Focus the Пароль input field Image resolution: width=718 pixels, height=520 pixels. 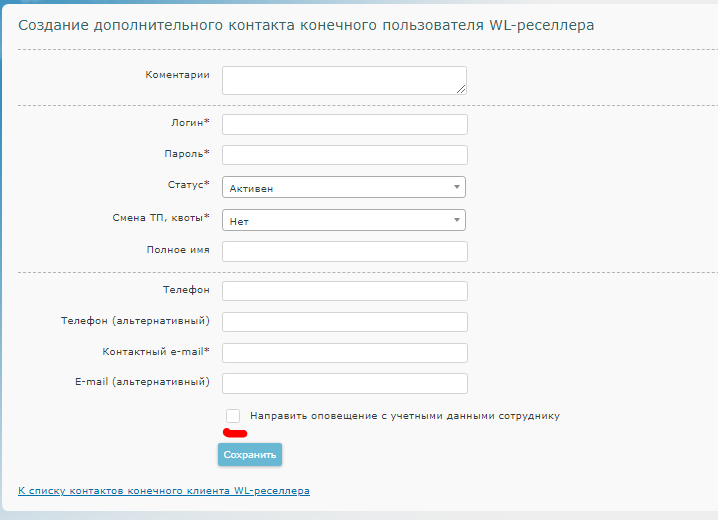345,155
